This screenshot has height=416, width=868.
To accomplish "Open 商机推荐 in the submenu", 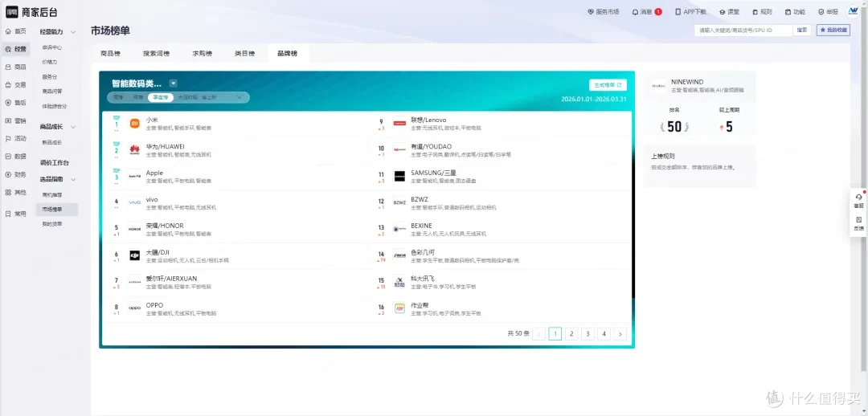I will click(x=52, y=194).
